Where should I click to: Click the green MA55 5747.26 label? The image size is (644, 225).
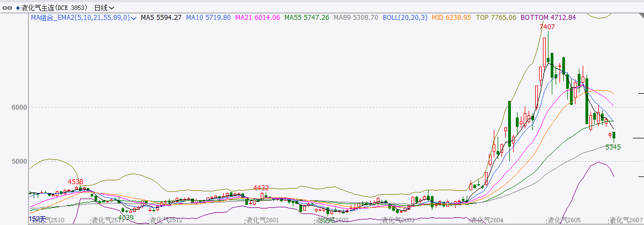(307, 18)
